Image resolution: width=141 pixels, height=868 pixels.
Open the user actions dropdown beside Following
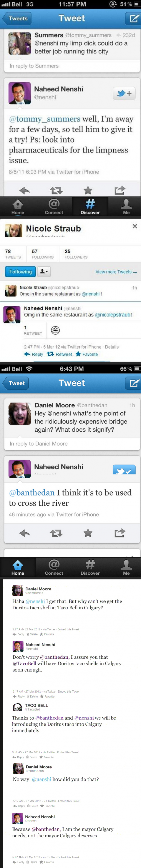[x=44, y=272]
